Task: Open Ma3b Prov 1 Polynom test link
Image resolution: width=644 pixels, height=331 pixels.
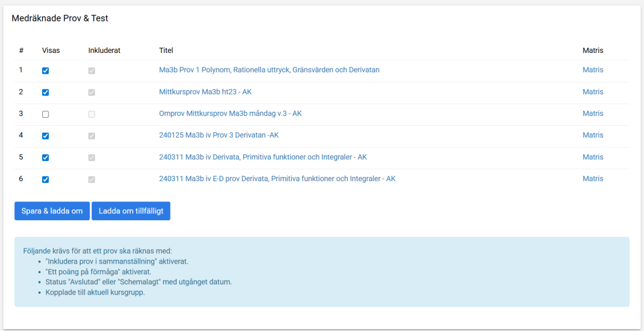Action: (x=269, y=70)
